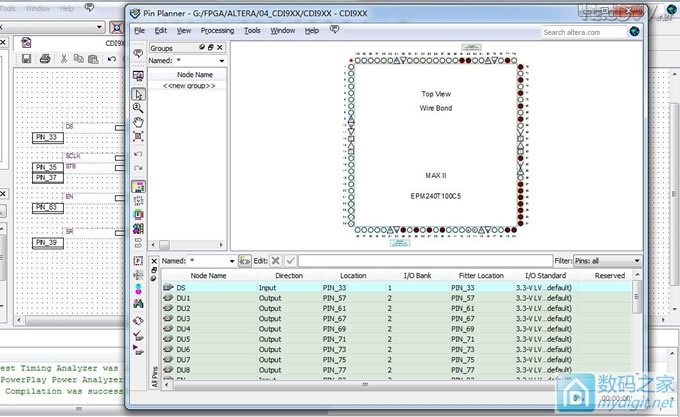The image size is (680, 417).
Task: Click the undo arrow in Pin Planner toolbar
Action: click(138, 154)
